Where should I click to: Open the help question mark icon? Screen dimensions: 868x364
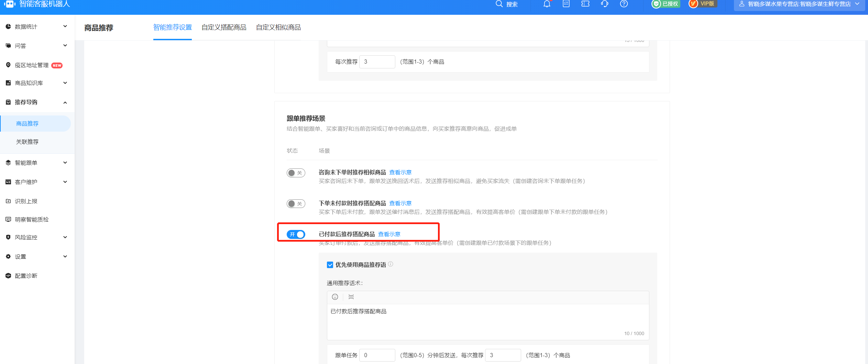click(x=624, y=4)
